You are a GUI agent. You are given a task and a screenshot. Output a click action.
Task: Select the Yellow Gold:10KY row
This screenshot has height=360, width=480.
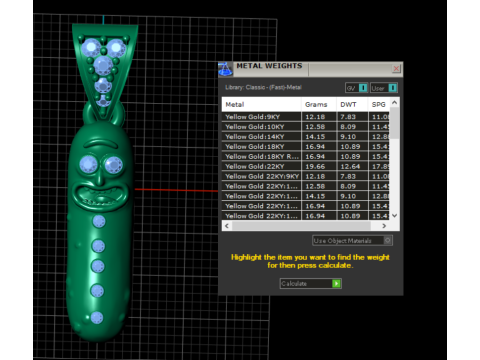pyautogui.click(x=306, y=127)
